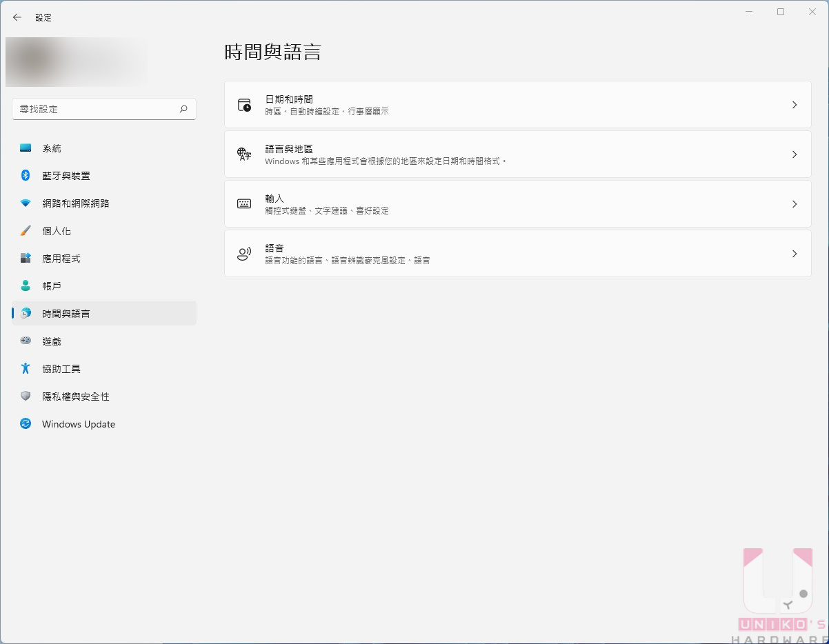
Task: Click the shield icon for 隱私權與安全性
Action: coord(26,396)
